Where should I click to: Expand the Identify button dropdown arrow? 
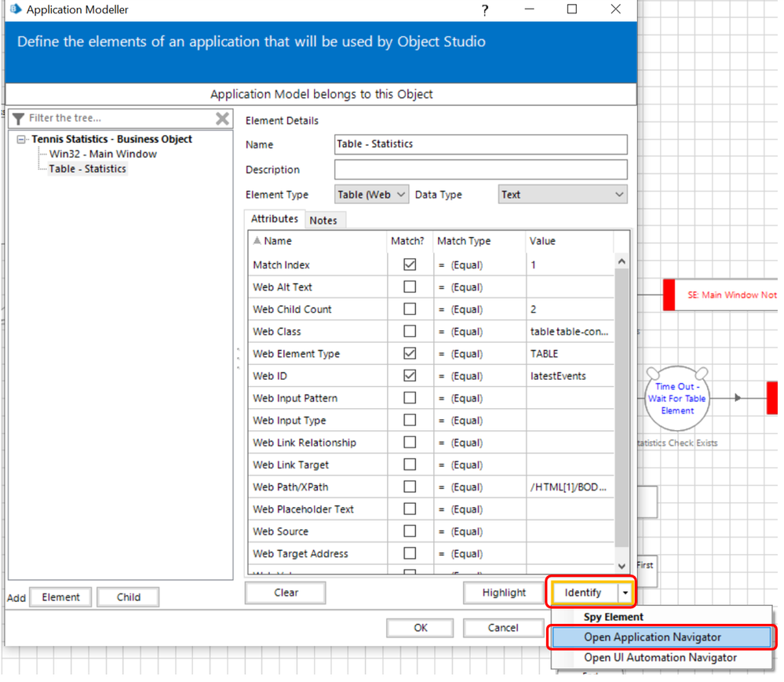tap(625, 593)
